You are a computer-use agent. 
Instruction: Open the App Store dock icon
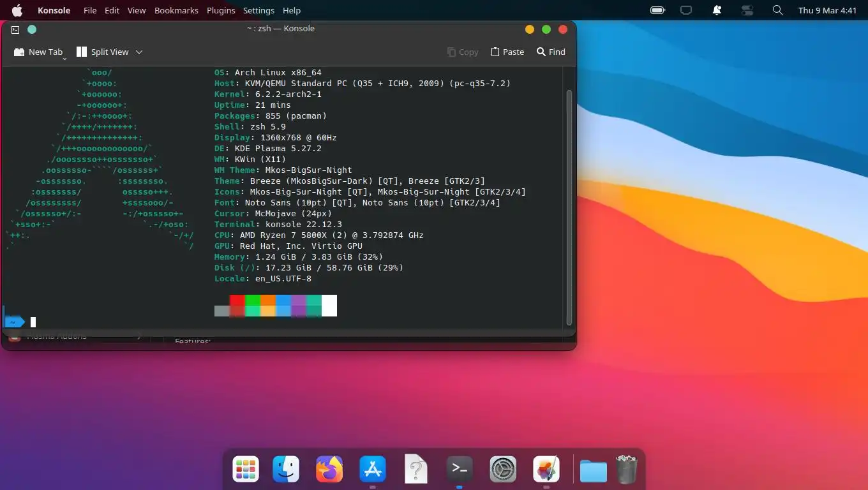(x=373, y=470)
